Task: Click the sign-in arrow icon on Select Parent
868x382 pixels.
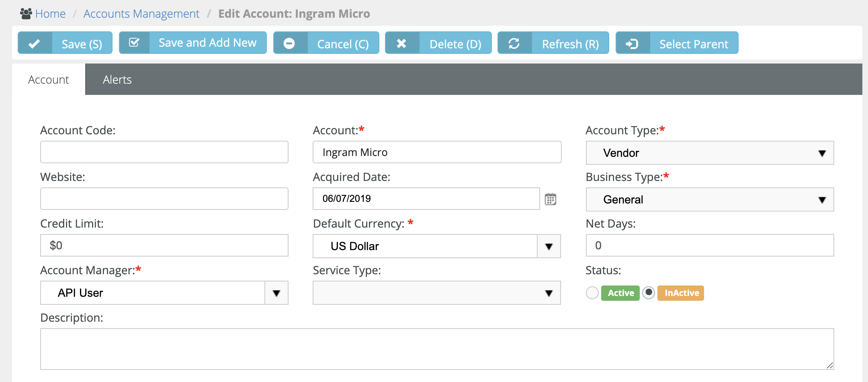Action: click(632, 43)
